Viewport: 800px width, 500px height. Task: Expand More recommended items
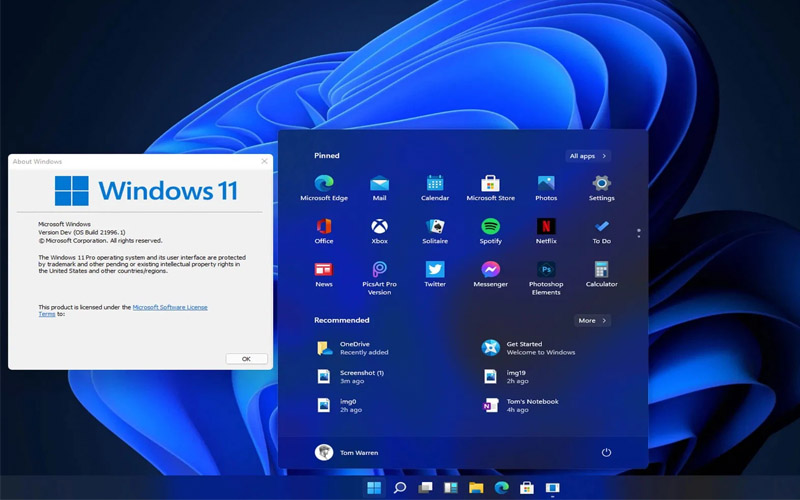(592, 320)
